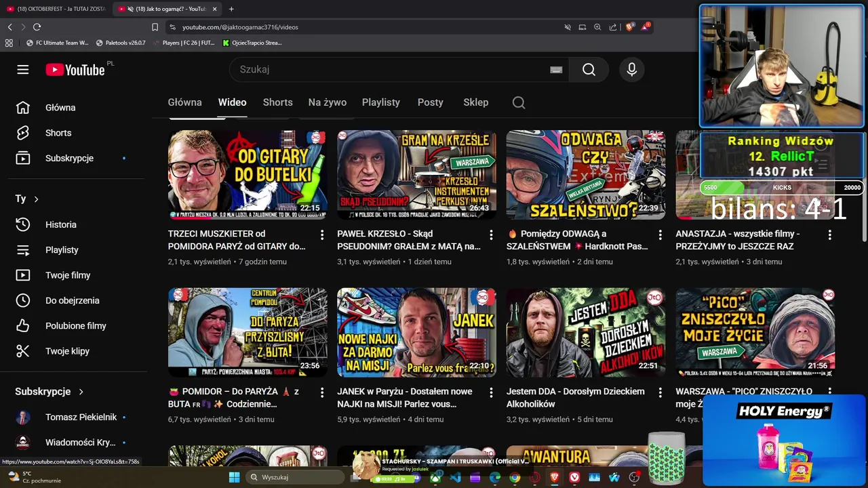Go to the YouTube logo home link
This screenshot has height=488, width=868.
pyautogui.click(x=75, y=70)
